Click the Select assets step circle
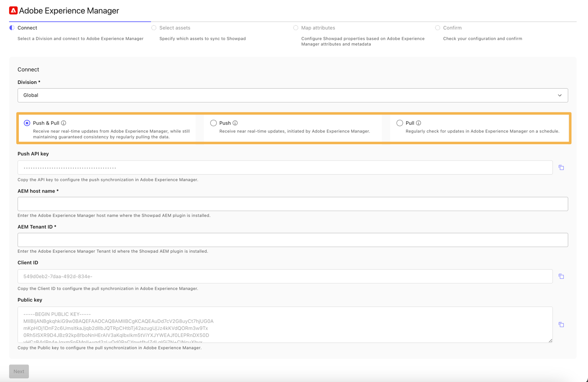The width and height of the screenshot is (588, 382). pyautogui.click(x=154, y=28)
